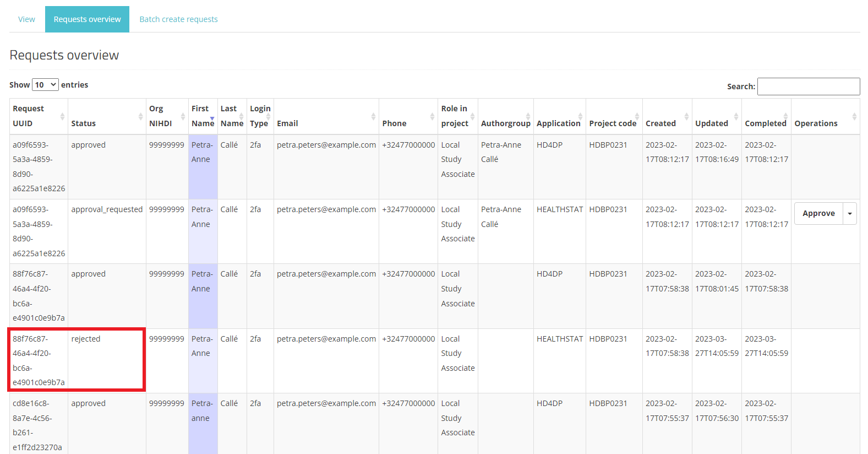Sort by Completed column header

coord(765,123)
